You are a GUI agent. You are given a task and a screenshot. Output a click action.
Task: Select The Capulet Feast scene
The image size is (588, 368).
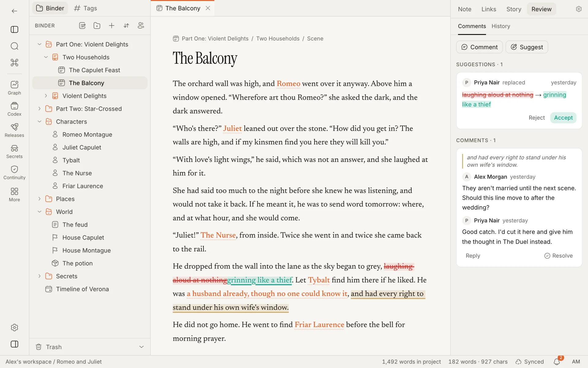90,70
